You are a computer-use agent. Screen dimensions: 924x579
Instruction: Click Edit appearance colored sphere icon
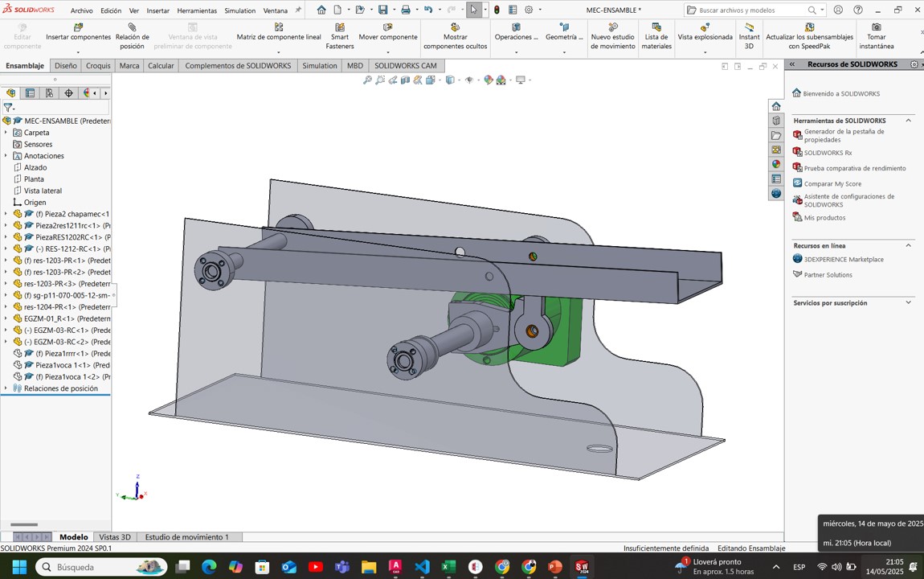[x=488, y=80]
